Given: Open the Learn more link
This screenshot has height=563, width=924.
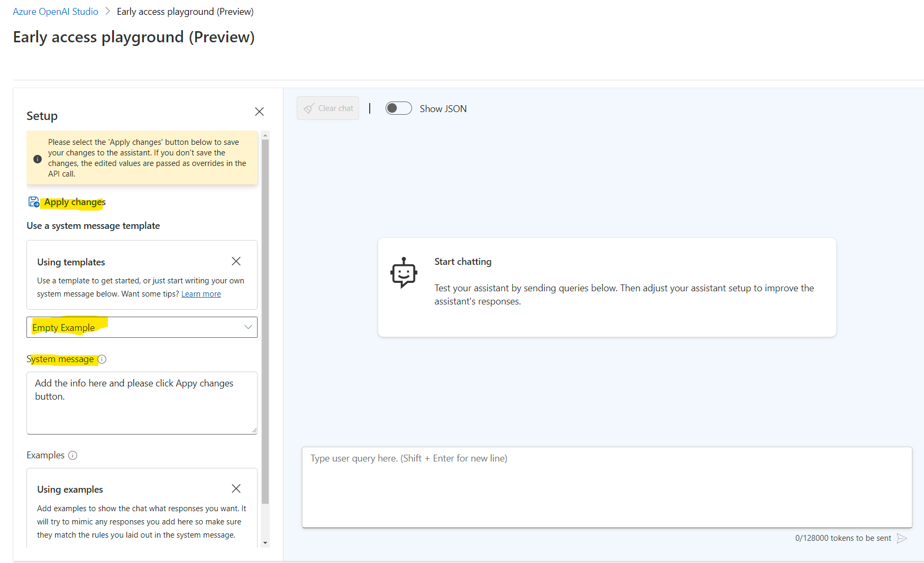Looking at the screenshot, I should [200, 293].
